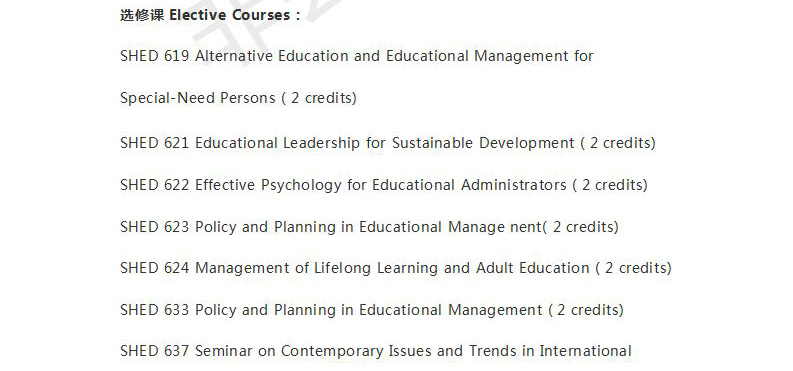Viewport: 793px width, 371px height.
Task: Select SHED 619 Alternative Education course line
Action: pos(357,56)
